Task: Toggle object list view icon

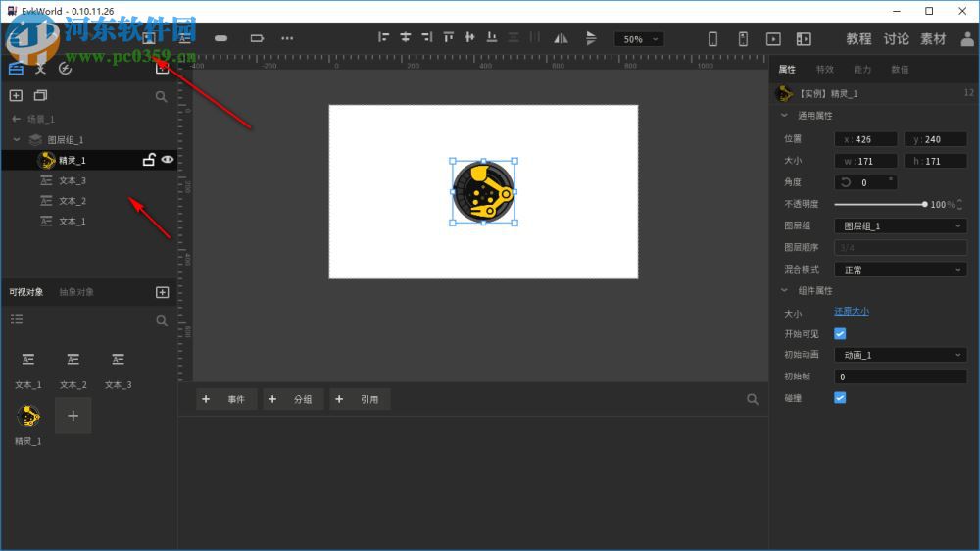Action: pyautogui.click(x=17, y=319)
